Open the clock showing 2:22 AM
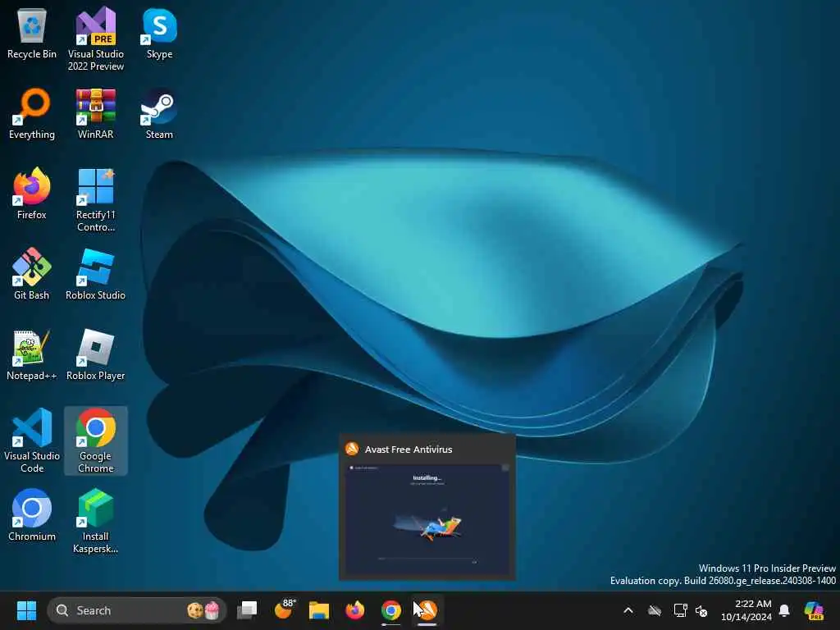The image size is (840, 630). (x=746, y=610)
